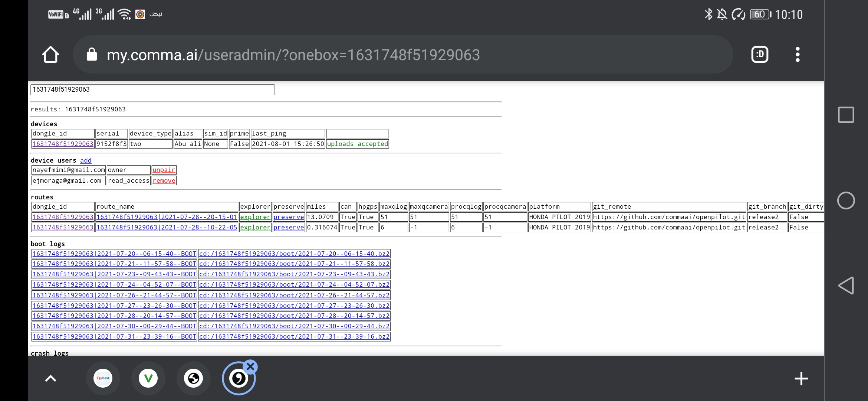The width and height of the screenshot is (868, 401).
Task: Remove read_access for ejmoraga@gmail.com
Action: click(x=164, y=180)
